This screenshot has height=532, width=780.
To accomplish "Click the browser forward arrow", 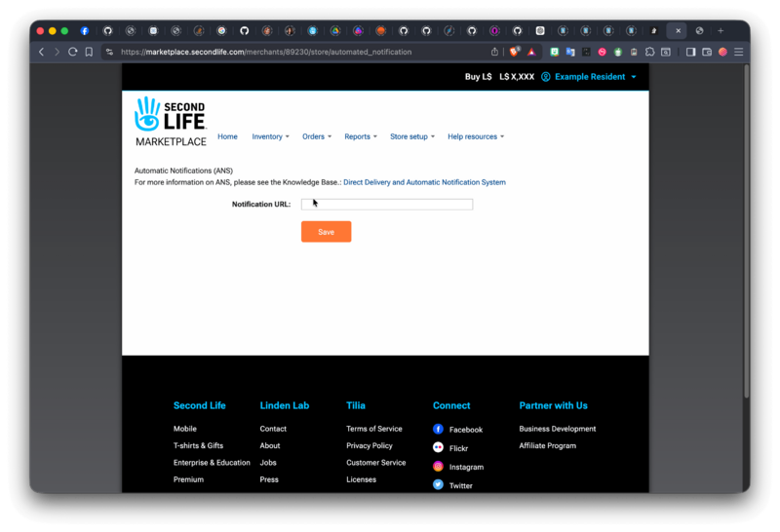I will pyautogui.click(x=57, y=52).
